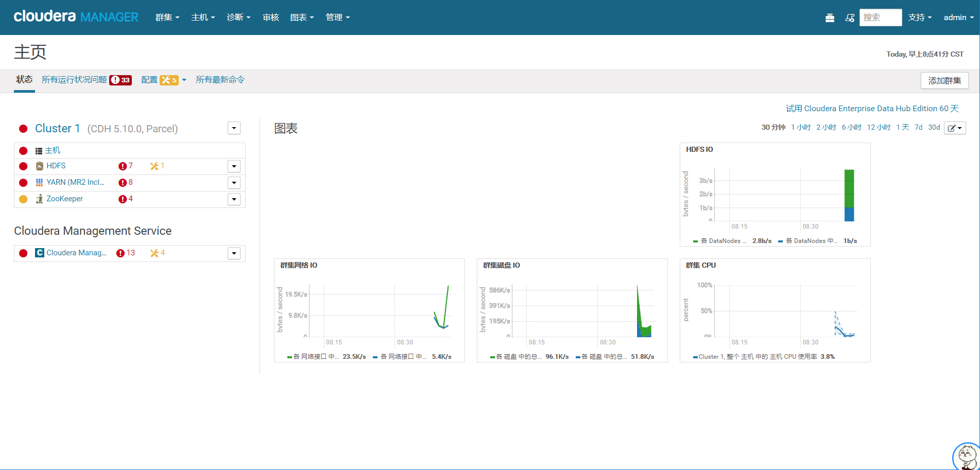Viewport: 980px width, 470px height.
Task: Open the chart edit dropdown button
Action: 955,128
